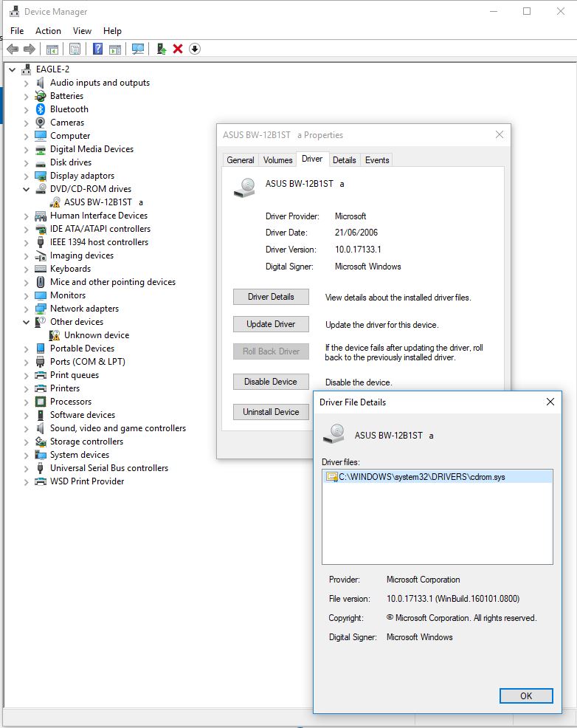Close the Driver File Details dialog
This screenshot has height=728, width=577.
click(x=550, y=402)
